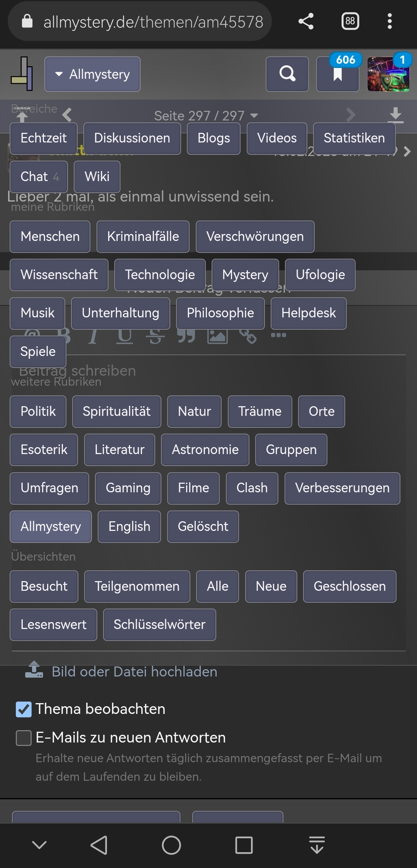Enable E-Mails zu neuen Antworten checkbox
417x868 pixels.
coord(24,738)
